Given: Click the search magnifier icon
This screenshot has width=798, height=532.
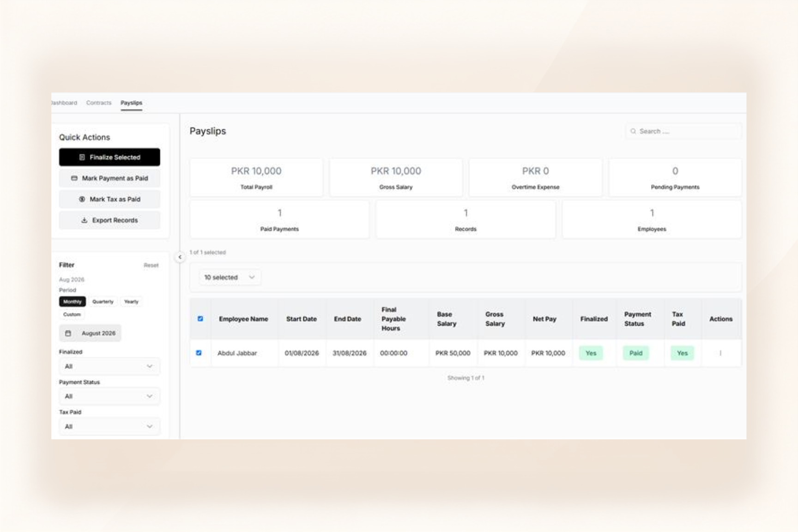Looking at the screenshot, I should (x=633, y=131).
